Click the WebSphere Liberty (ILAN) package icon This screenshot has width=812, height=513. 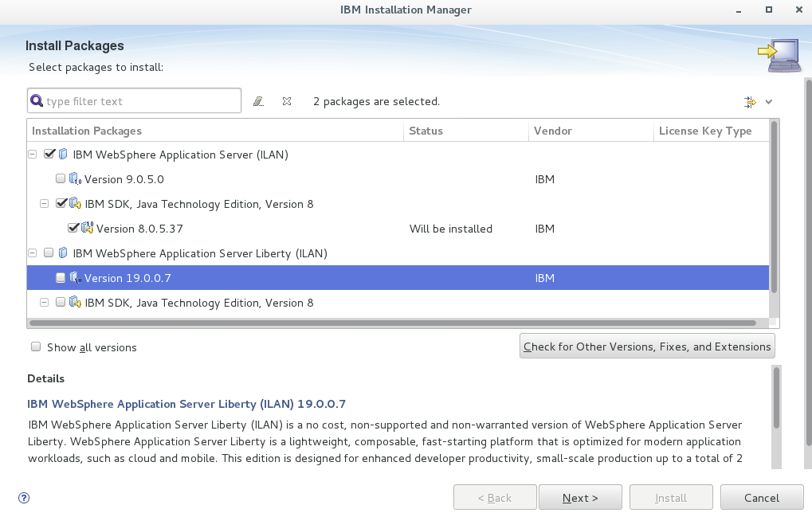[x=63, y=253]
